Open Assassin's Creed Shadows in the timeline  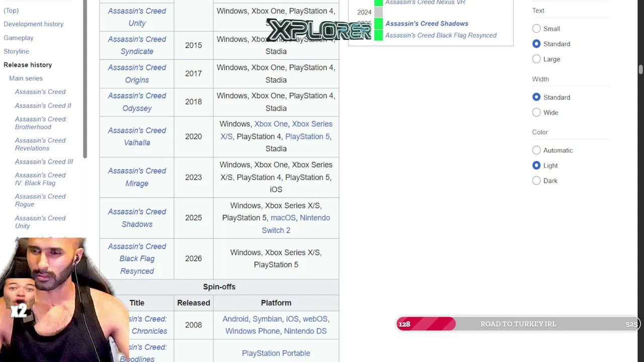pos(427,24)
